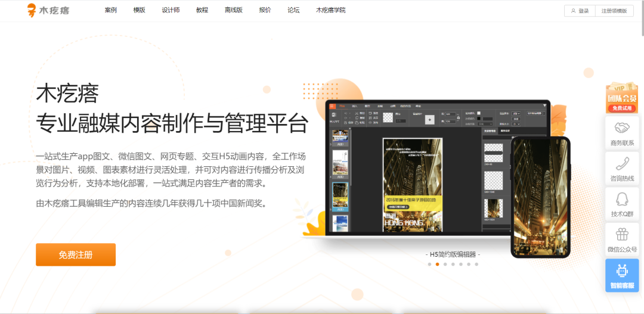Image resolution: width=644 pixels, height=314 pixels.
Task: Open the 团队会员 免费试用 VIP banner
Action: [x=622, y=98]
